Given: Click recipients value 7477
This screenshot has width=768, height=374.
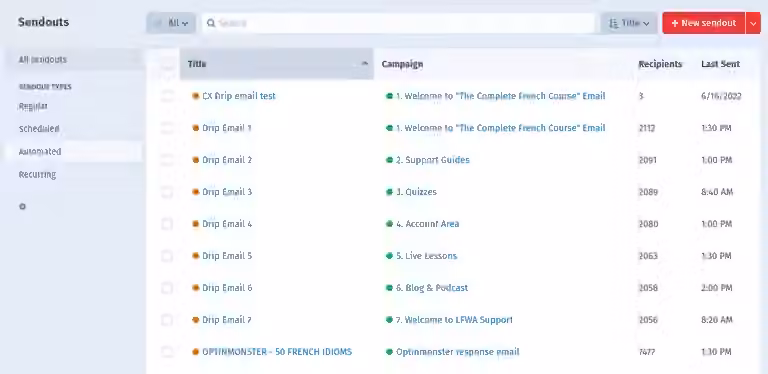Looking at the screenshot, I should pos(647,351).
